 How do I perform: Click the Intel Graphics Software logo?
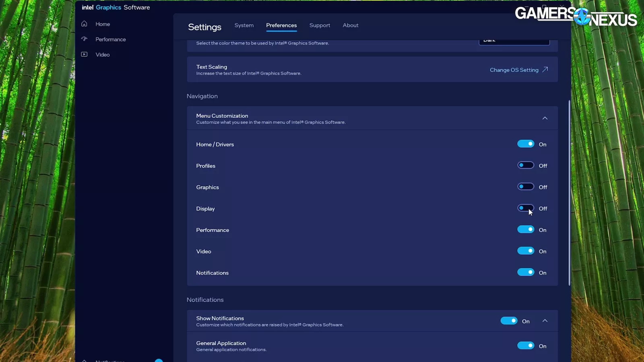116,7
